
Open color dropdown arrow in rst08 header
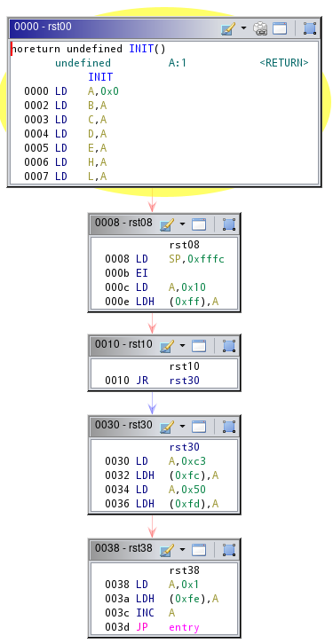click(182, 224)
